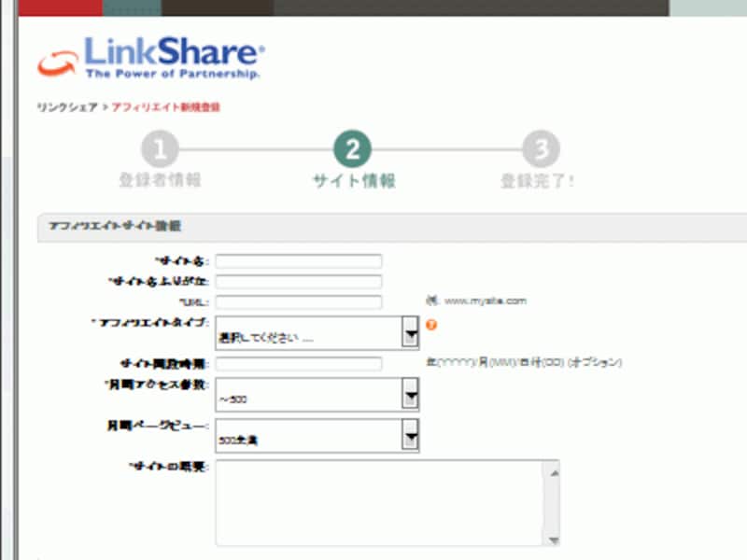This screenshot has height=560, width=747.
Task: Click the アフィリエイト新規登録 breadcrumb
Action: [x=166, y=107]
